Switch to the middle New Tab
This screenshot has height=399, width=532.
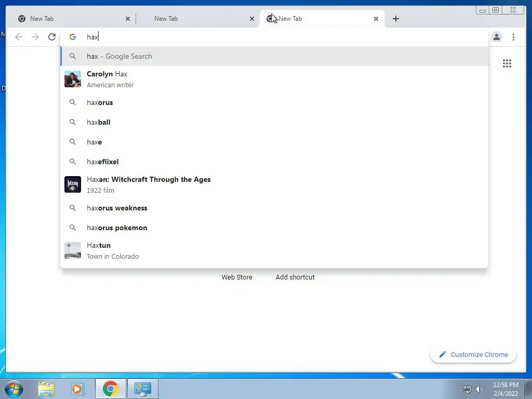197,19
